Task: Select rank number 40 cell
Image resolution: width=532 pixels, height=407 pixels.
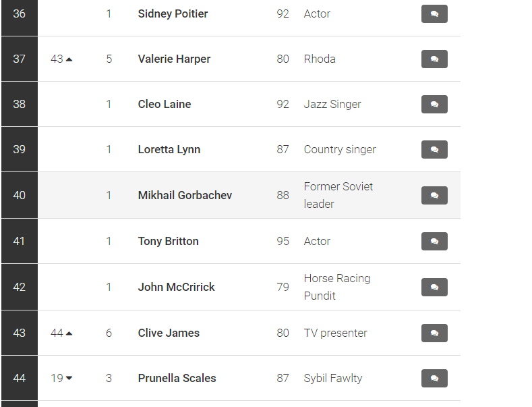Action: click(20, 195)
